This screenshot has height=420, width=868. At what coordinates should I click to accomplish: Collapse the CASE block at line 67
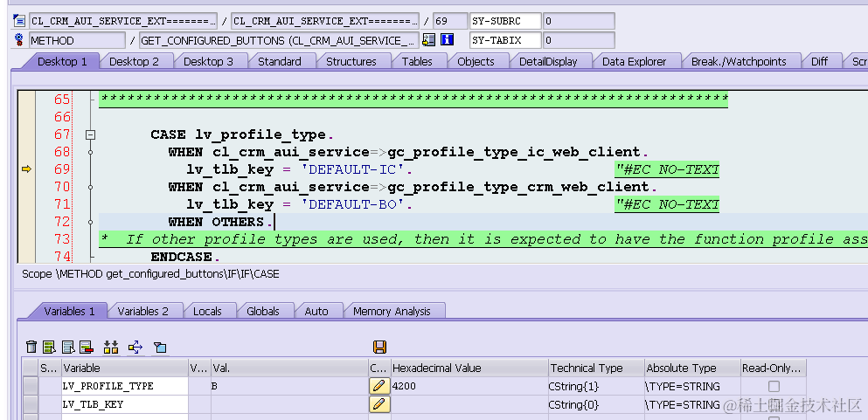90,134
